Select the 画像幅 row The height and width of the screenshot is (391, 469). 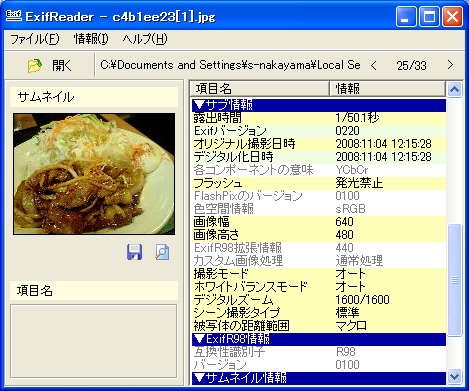(319, 222)
